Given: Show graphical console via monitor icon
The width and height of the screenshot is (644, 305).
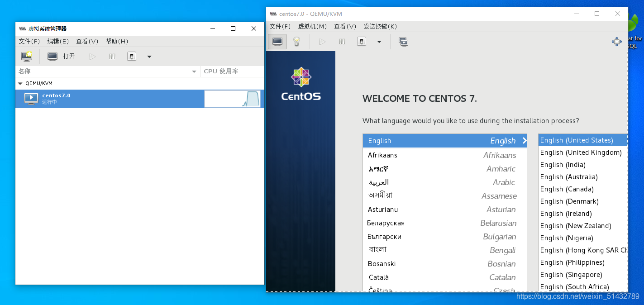Looking at the screenshot, I should coord(277,42).
